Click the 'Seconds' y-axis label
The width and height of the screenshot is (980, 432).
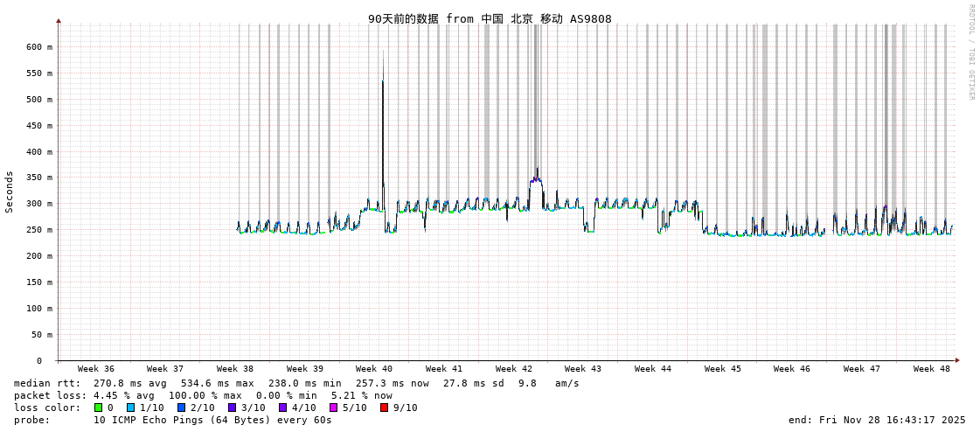pos(10,192)
